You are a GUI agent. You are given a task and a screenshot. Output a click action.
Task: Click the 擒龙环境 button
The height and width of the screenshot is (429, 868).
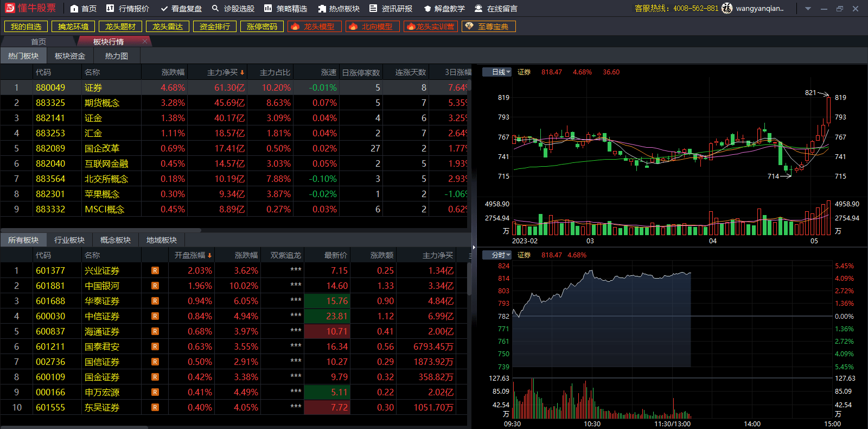73,27
